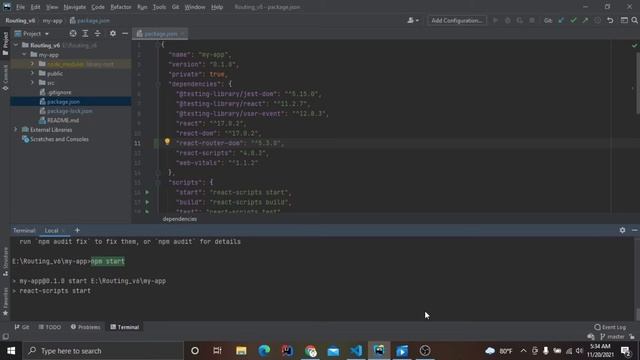Click the locate file target icon
The width and height of the screenshot is (640, 360).
click(x=73, y=33)
